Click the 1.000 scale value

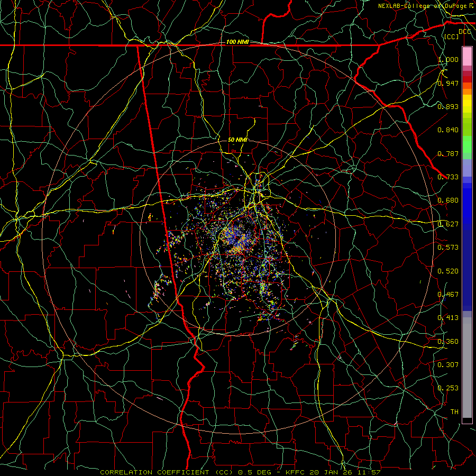coord(448,59)
